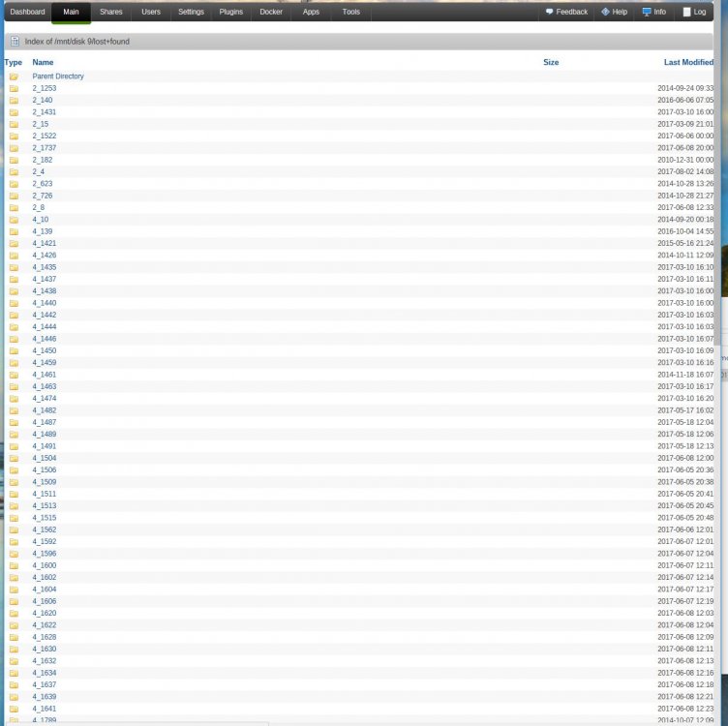Open folder 4_1504

point(45,458)
